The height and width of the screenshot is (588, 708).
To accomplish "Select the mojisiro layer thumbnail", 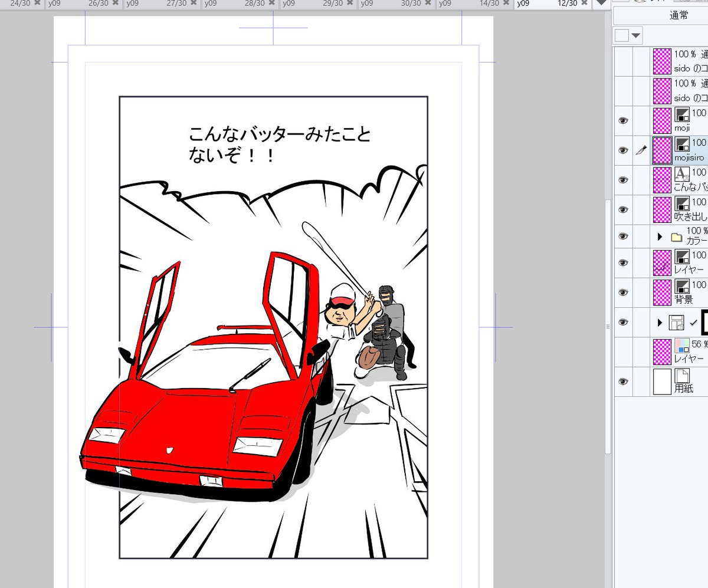I will tap(663, 150).
